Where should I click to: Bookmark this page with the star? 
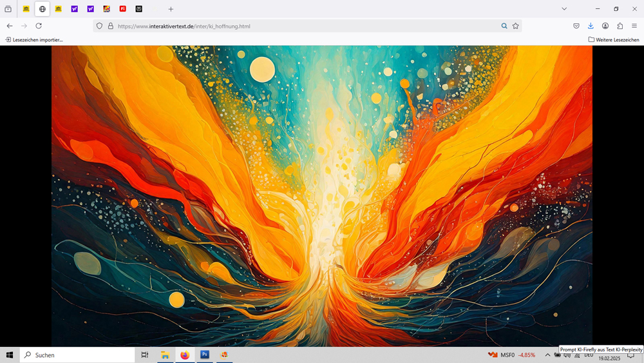[x=515, y=26]
